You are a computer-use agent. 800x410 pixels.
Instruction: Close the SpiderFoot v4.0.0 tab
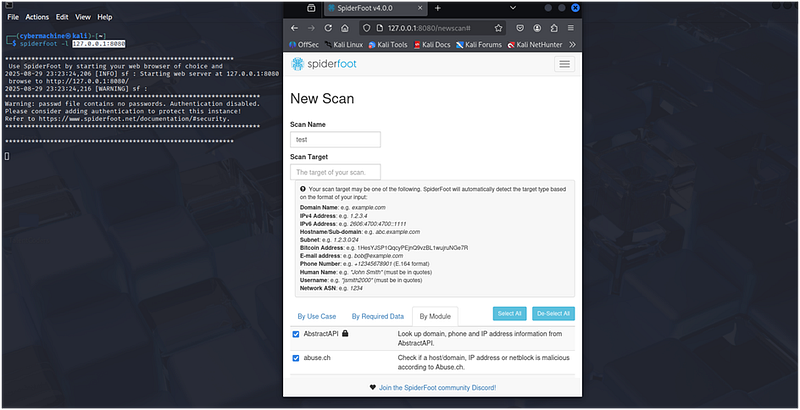click(420, 8)
